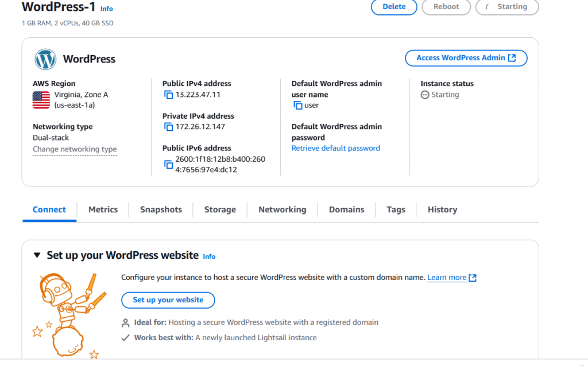The image size is (588, 366).
Task: Click Retrieve default password link
Action: pyautogui.click(x=335, y=148)
